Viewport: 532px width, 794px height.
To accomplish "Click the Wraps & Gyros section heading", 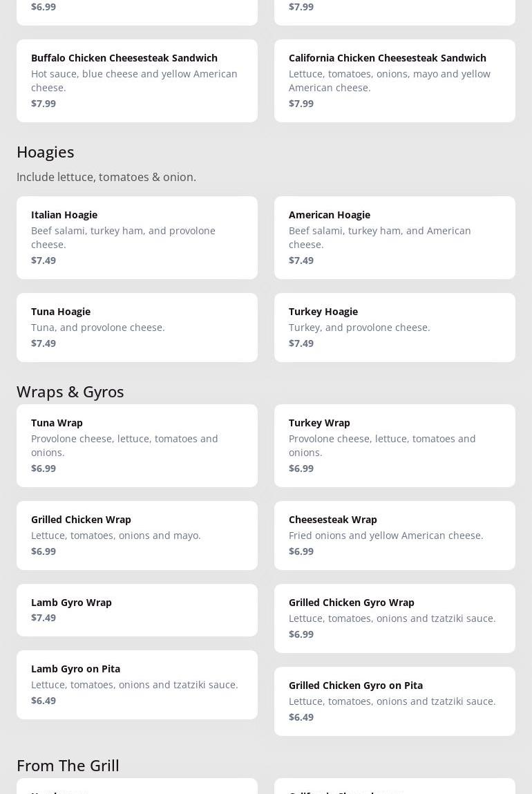I will [x=70, y=392].
